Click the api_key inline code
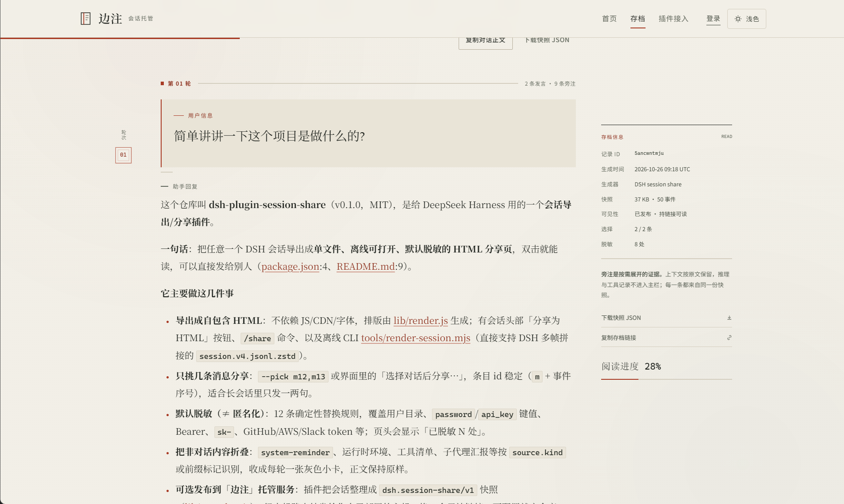Screen dimensions: 844x504 (x=497, y=414)
